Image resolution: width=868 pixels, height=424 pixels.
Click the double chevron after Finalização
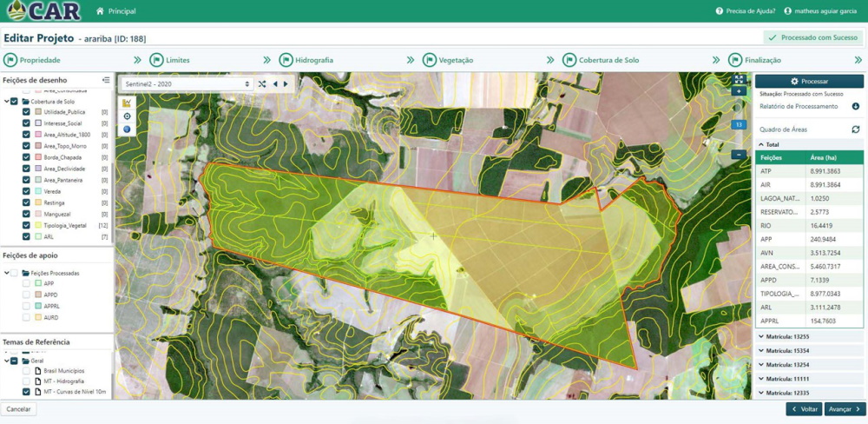point(858,60)
